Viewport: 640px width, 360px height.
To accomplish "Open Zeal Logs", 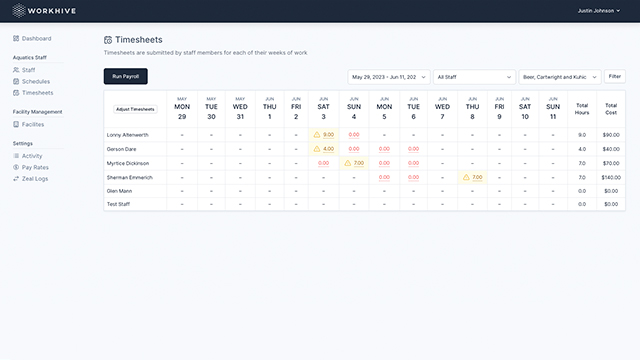I will (35, 178).
